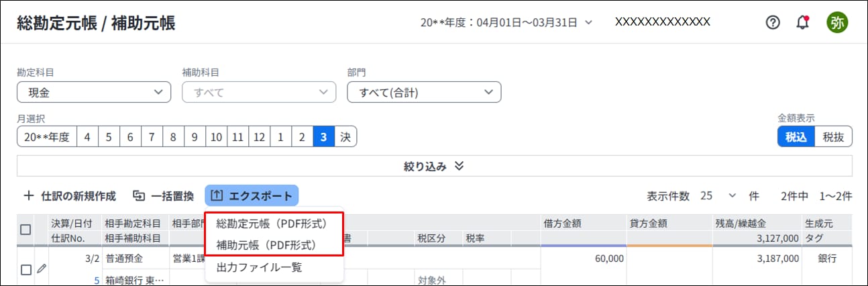The image size is (868, 286).
Task: Click the 普通預金 account cell
Action: point(123,258)
